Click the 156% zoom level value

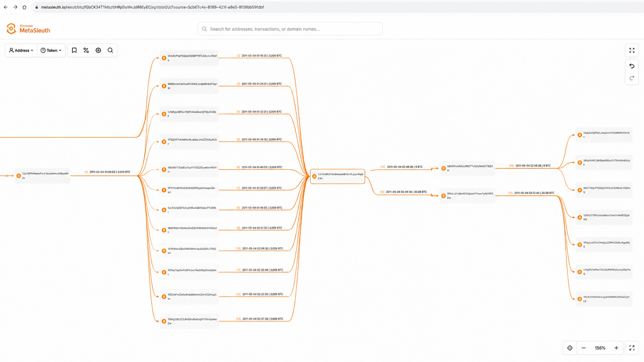600,348
